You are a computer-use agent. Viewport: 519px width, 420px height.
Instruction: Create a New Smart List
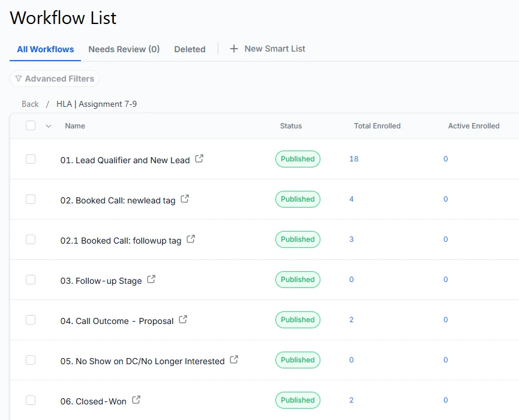(268, 49)
